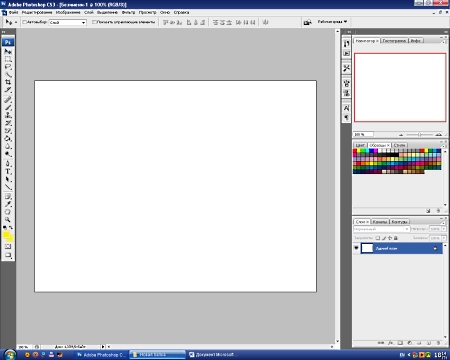Image resolution: width=450 pixels, height=360 pixels.
Task: Open the Фильтр menu
Action: pos(128,12)
